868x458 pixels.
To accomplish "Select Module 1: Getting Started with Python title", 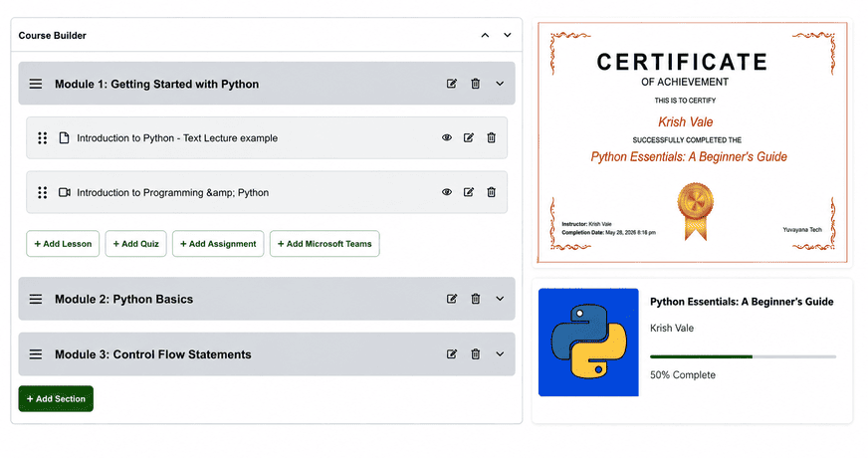I will click(156, 85).
